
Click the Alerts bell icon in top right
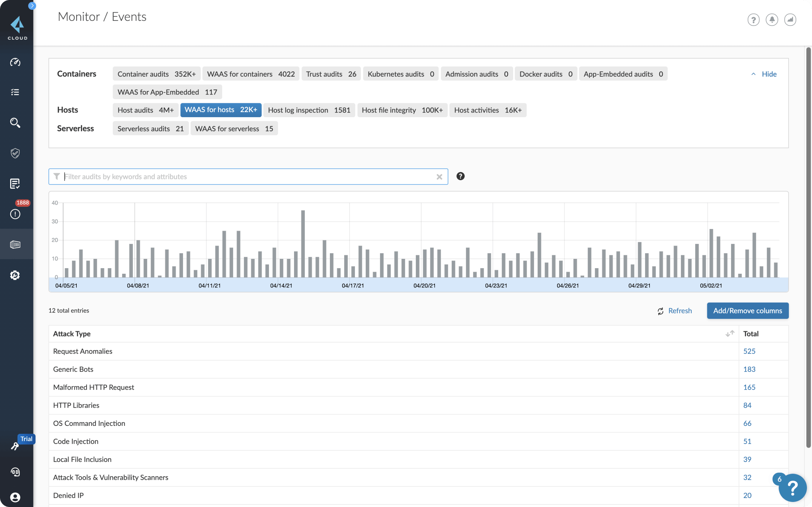[x=772, y=20]
